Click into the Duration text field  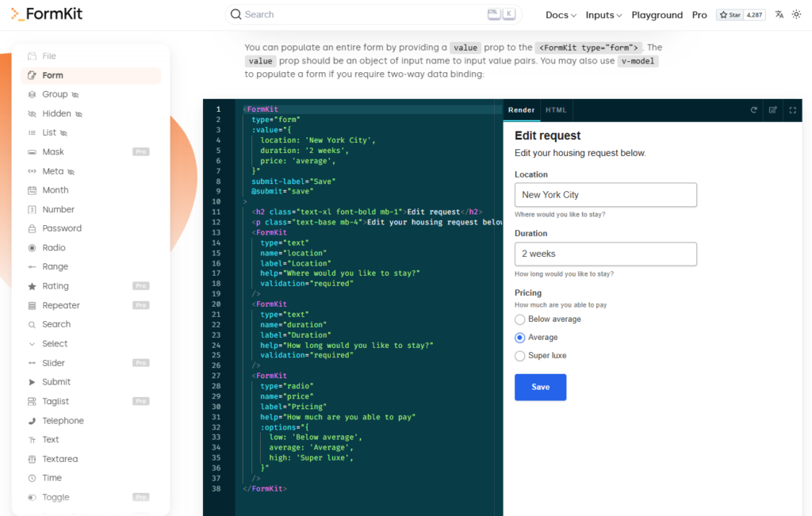click(x=605, y=254)
